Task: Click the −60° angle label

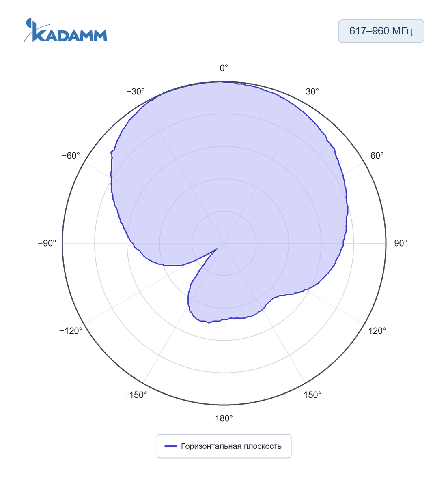Action: pyautogui.click(x=71, y=156)
